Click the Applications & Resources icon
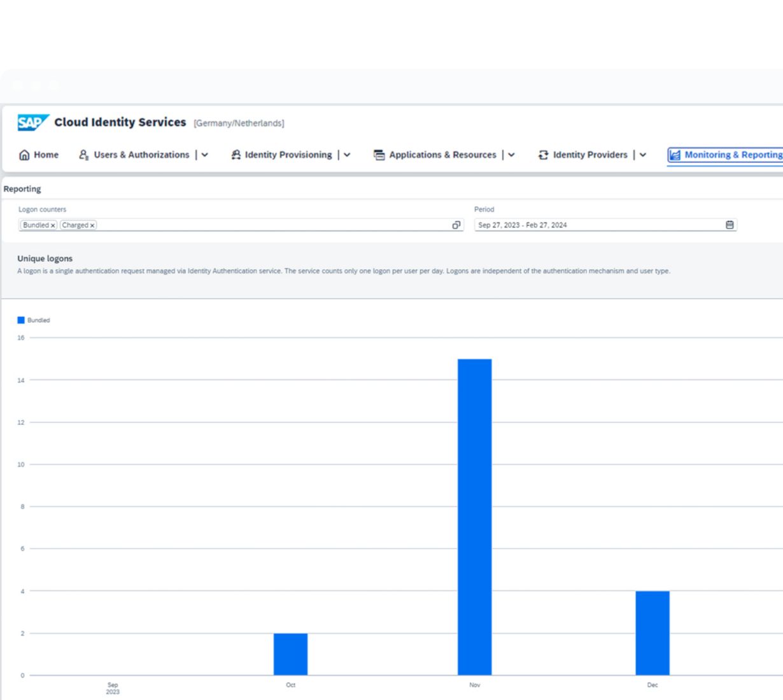Image resolution: width=783 pixels, height=700 pixels. click(x=379, y=155)
